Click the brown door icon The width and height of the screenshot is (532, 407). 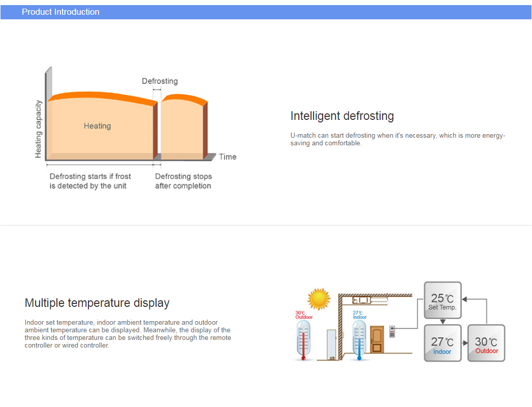tap(377, 339)
